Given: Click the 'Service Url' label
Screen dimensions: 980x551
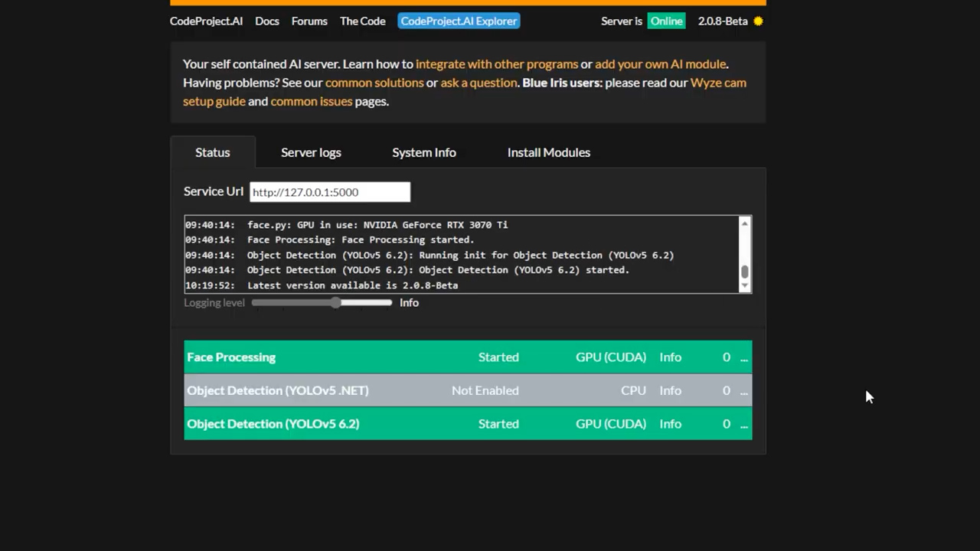Looking at the screenshot, I should point(214,191).
